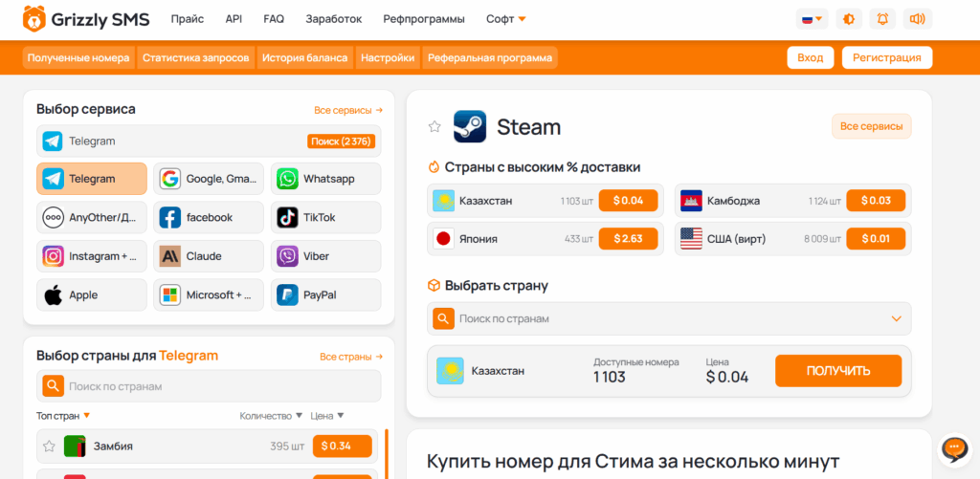Click the Казахстан flag in high delivery list

point(444,201)
